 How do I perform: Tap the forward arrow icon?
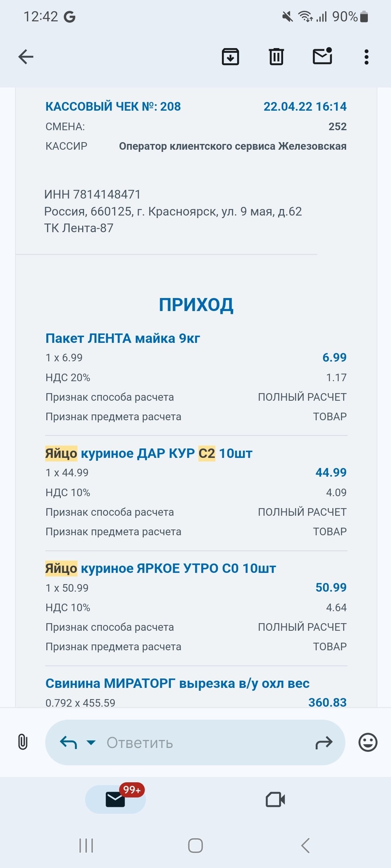point(324,743)
